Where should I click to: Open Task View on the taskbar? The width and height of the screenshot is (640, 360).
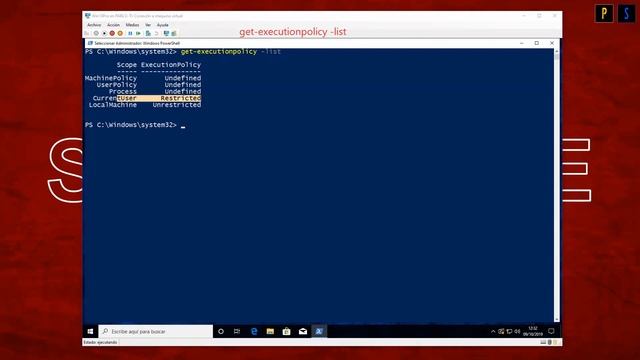[x=237, y=331]
